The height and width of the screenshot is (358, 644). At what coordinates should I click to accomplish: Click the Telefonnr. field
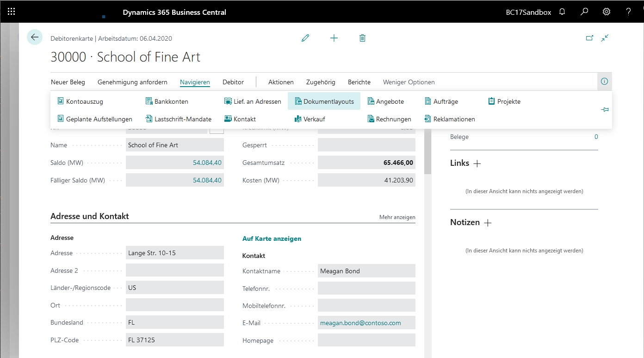366,288
